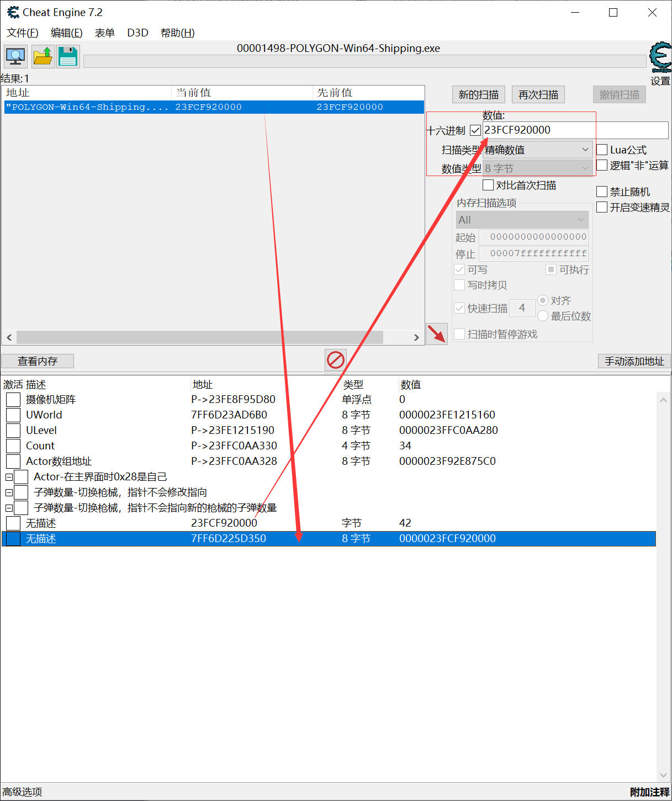Collapse the Actor-在主界面时0x28是自己 group
The image size is (672, 801).
pos(9,477)
